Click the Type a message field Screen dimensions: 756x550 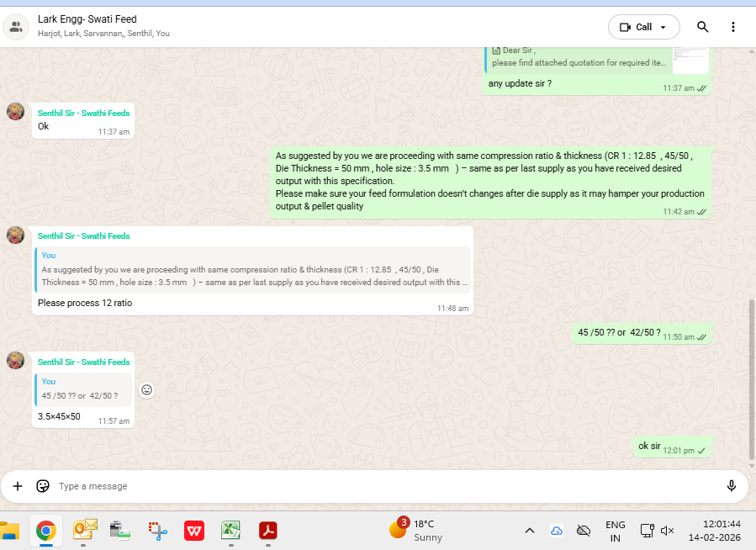point(378,486)
